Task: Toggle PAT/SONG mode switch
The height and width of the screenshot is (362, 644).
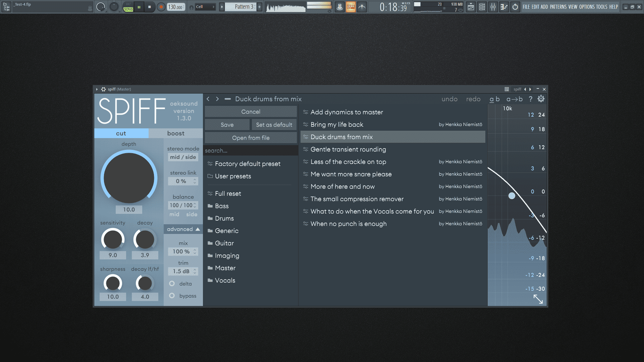Action: pos(128,7)
